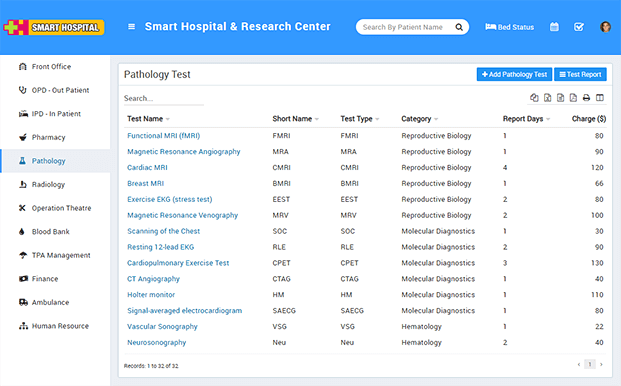Image resolution: width=621 pixels, height=386 pixels.
Task: Sort by Test Type column arrow
Action: coord(377,119)
